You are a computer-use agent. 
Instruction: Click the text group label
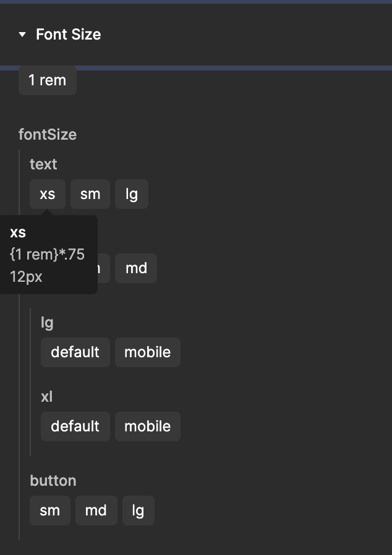(43, 164)
